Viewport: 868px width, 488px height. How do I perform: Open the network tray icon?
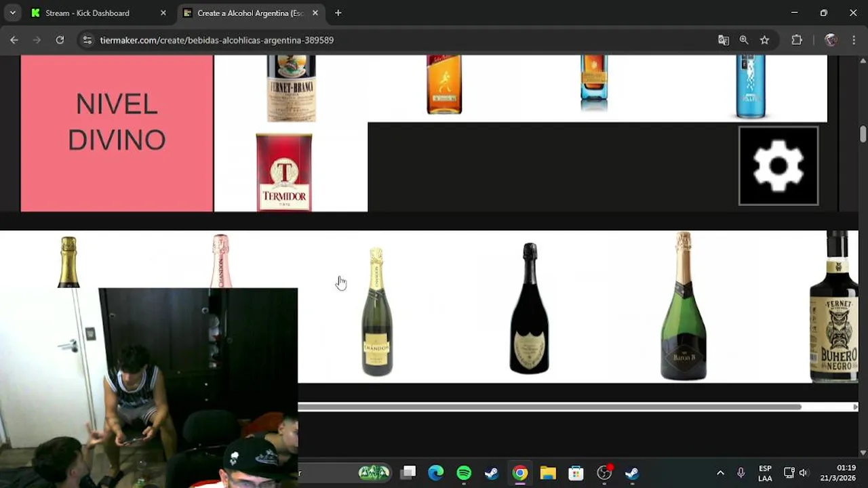pyautogui.click(x=789, y=472)
